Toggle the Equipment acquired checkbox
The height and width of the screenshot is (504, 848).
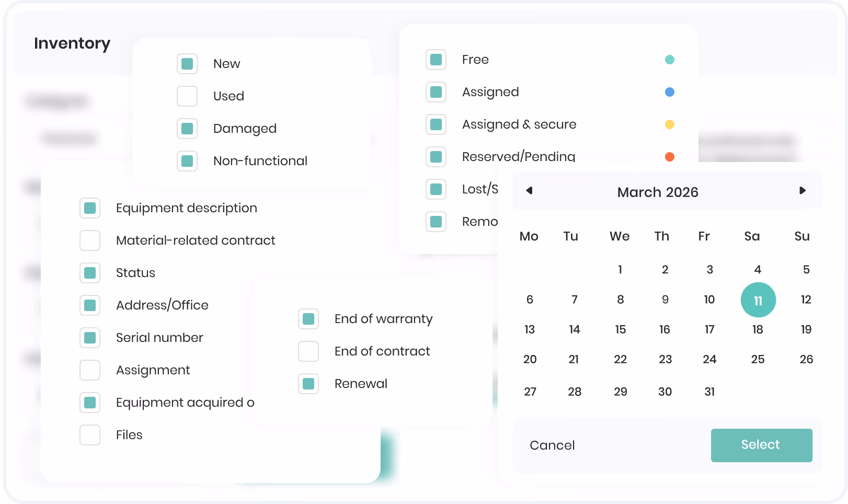pos(90,403)
